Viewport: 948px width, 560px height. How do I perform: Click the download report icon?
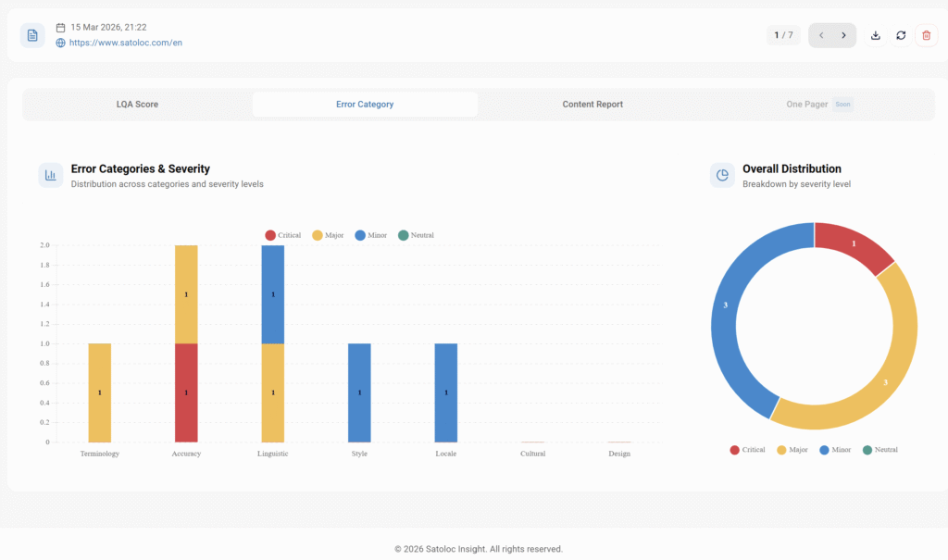tap(875, 35)
